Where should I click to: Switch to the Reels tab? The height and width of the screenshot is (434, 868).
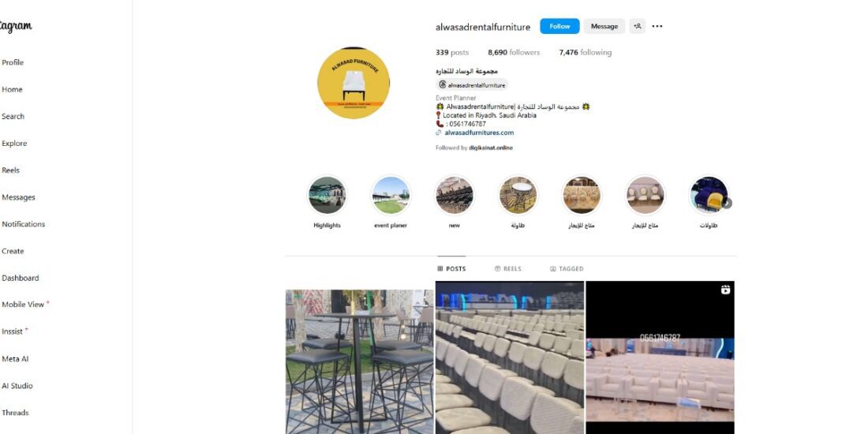pyautogui.click(x=507, y=268)
